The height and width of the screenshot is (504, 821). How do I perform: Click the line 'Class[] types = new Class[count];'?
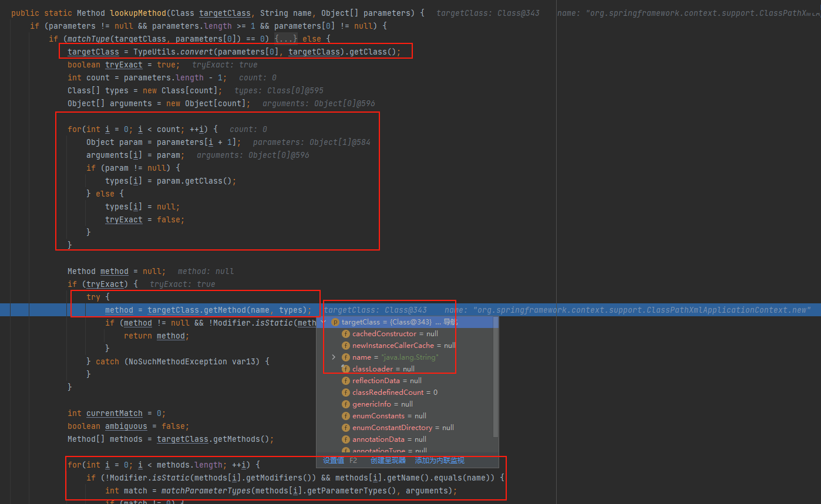coord(145,90)
